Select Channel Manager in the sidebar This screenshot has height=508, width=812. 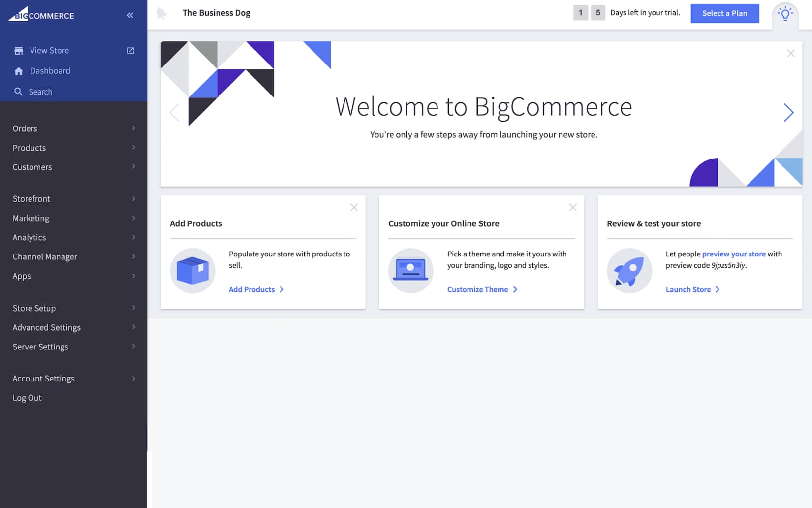pyautogui.click(x=44, y=256)
